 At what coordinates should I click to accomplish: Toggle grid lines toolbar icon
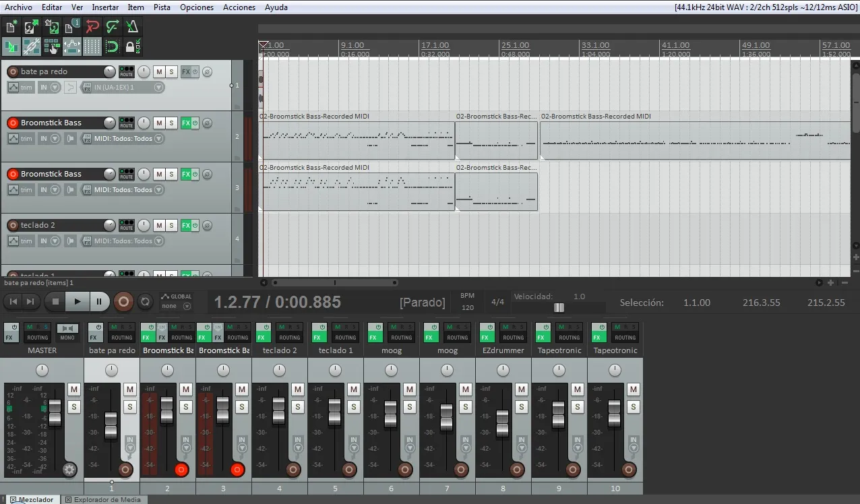click(x=92, y=46)
